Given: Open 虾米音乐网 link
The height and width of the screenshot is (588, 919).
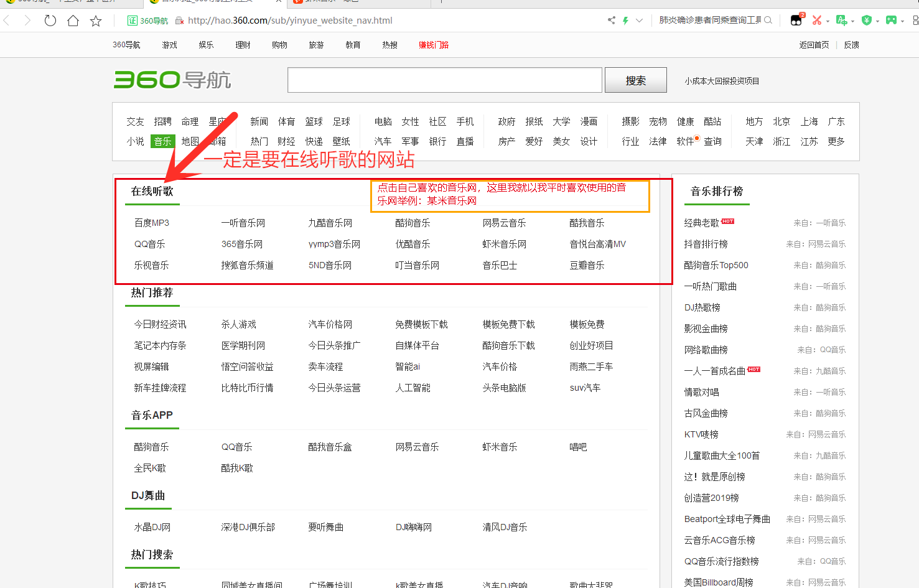Looking at the screenshot, I should point(505,244).
